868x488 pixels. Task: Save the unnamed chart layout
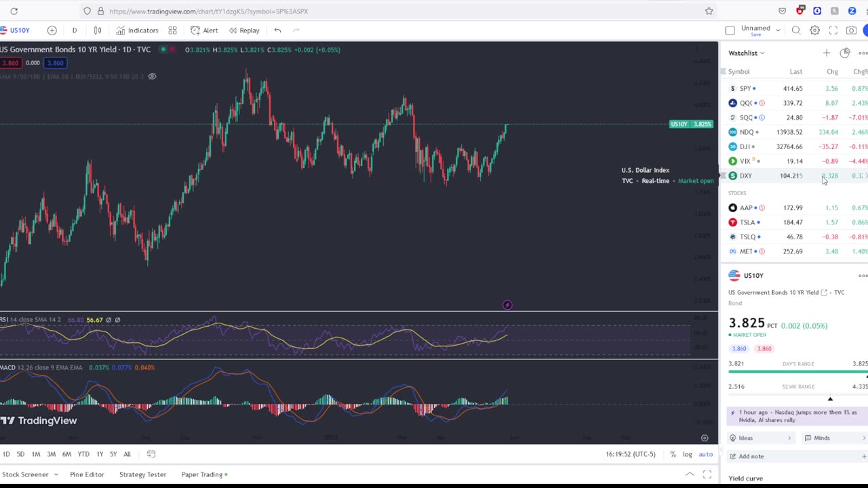coord(755,35)
